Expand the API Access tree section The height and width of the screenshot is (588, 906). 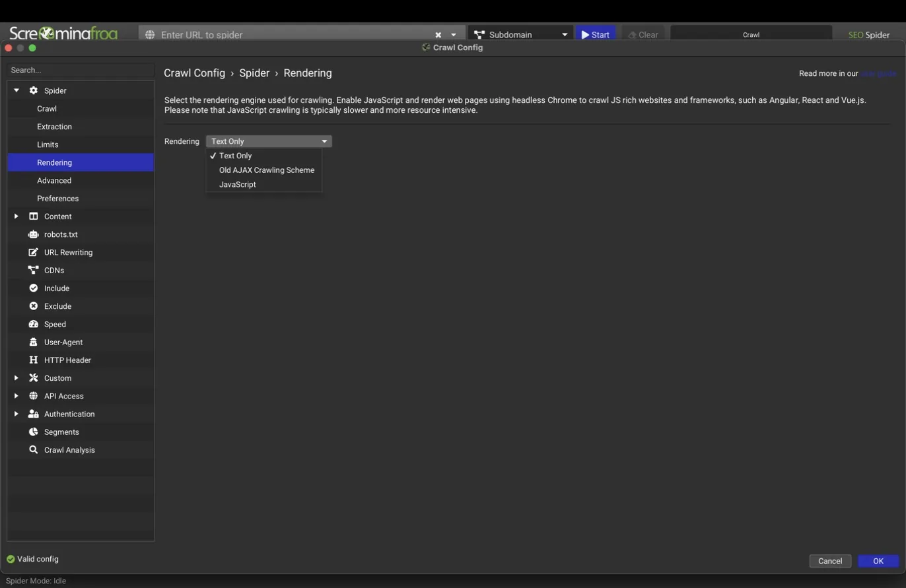click(17, 396)
